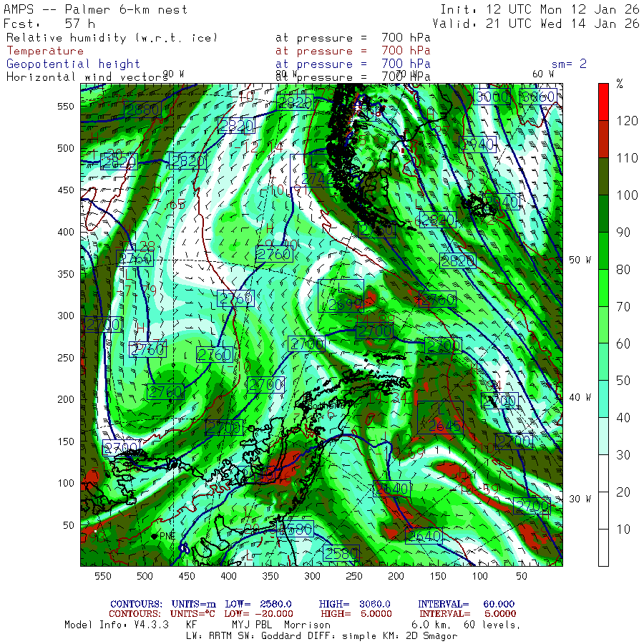Click the 3060 contour label box
Viewport: 644px width, 644px height.
tap(539, 97)
